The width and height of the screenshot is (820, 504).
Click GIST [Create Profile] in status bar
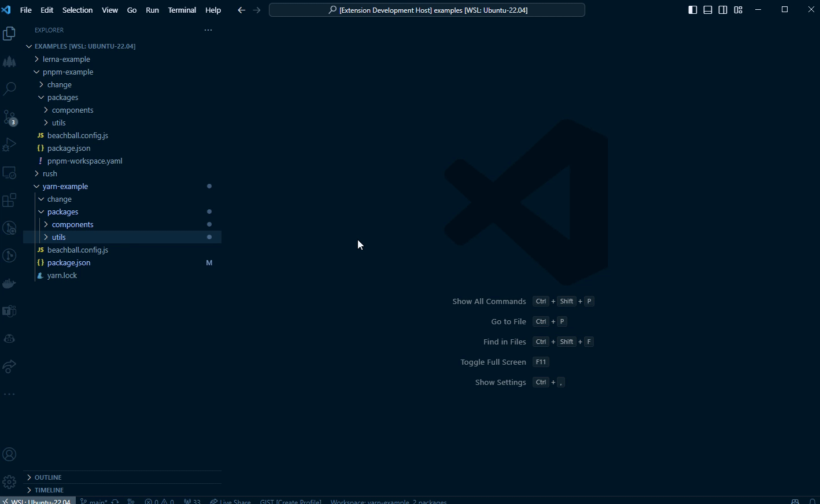point(290,501)
